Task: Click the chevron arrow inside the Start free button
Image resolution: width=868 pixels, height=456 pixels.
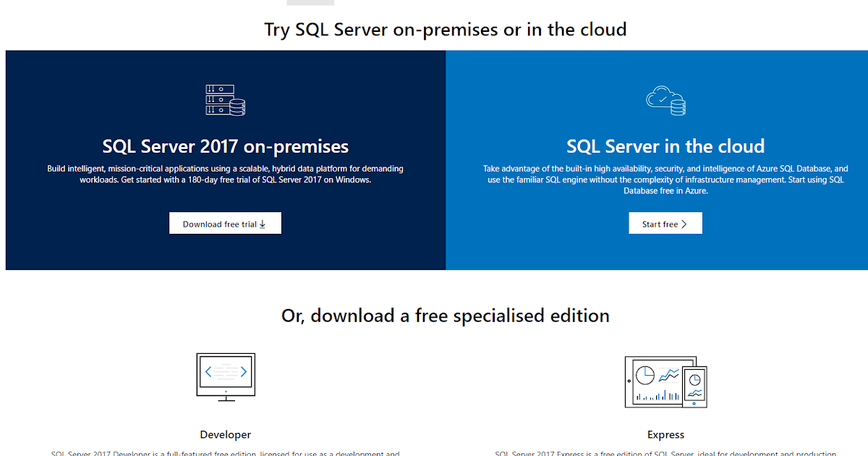Action: 684,223
